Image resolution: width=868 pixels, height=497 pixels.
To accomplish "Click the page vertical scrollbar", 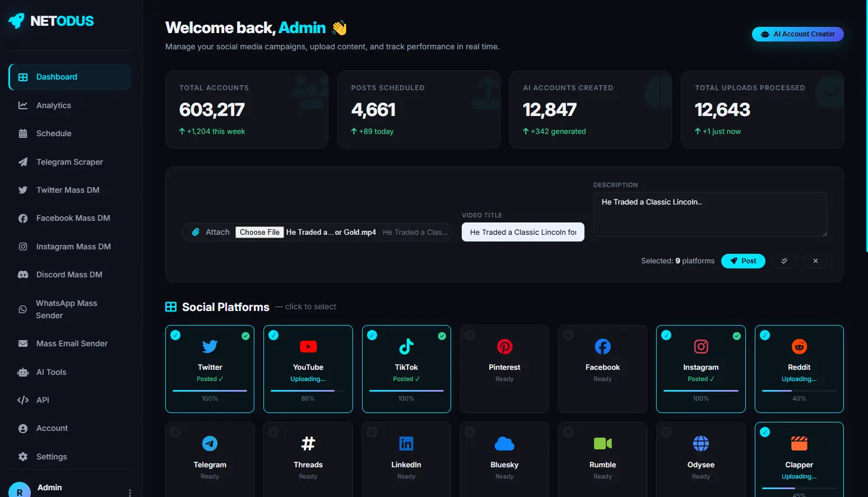I will pyautogui.click(x=866, y=126).
